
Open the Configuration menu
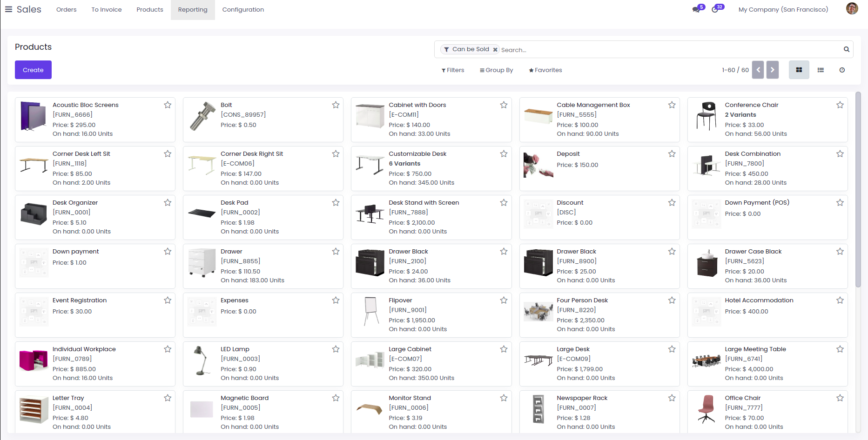(243, 10)
